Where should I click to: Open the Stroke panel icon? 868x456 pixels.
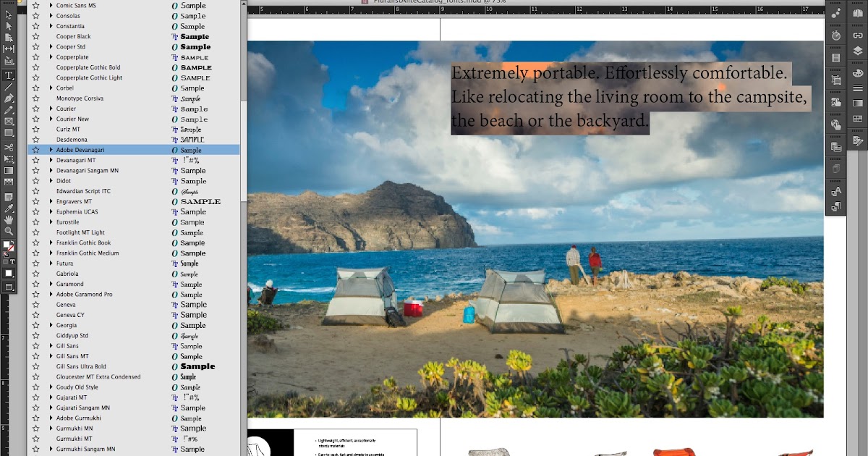(858, 87)
